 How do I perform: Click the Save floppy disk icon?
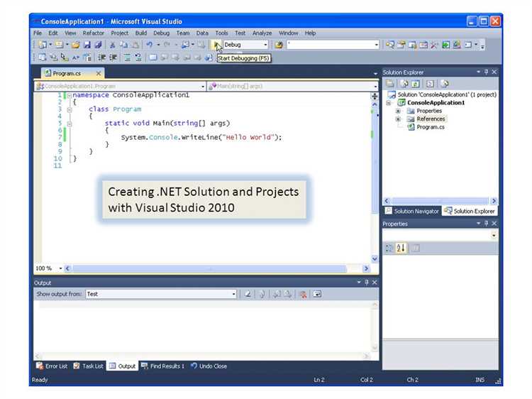point(87,45)
